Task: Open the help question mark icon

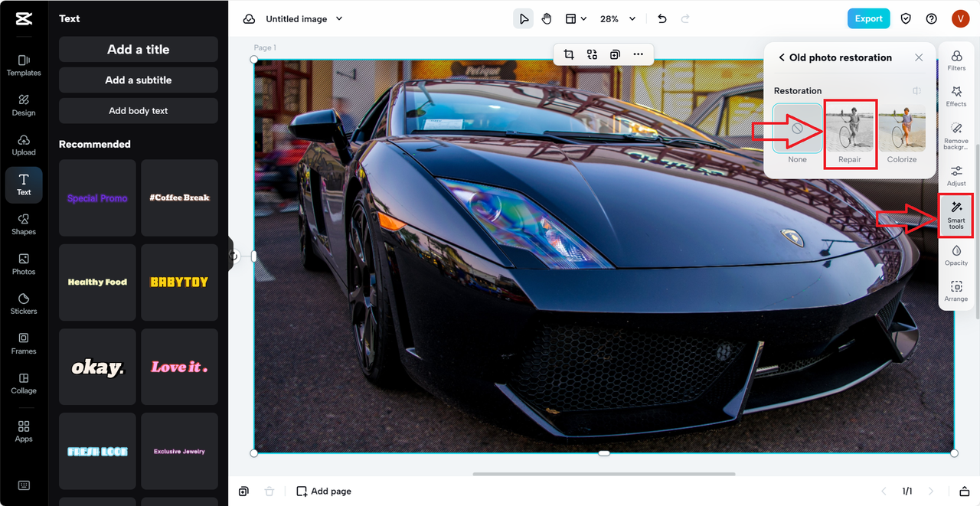Action: tap(931, 18)
